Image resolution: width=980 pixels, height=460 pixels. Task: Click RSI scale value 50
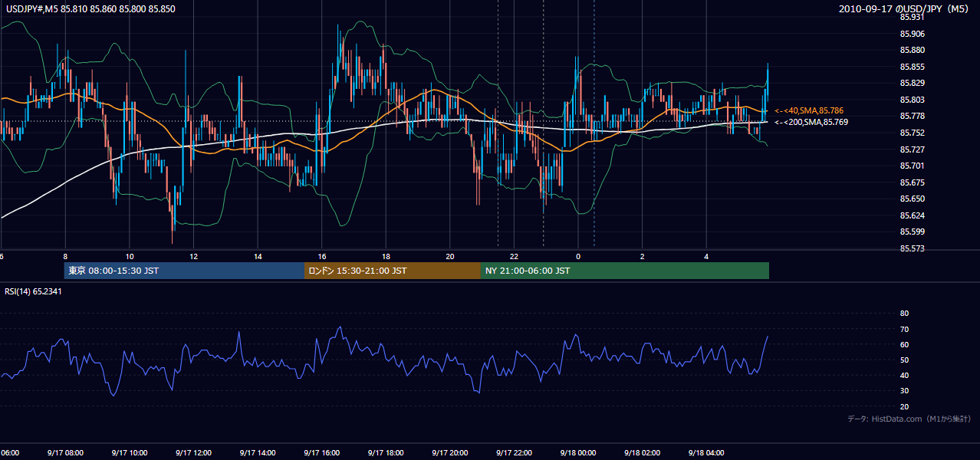[904, 360]
